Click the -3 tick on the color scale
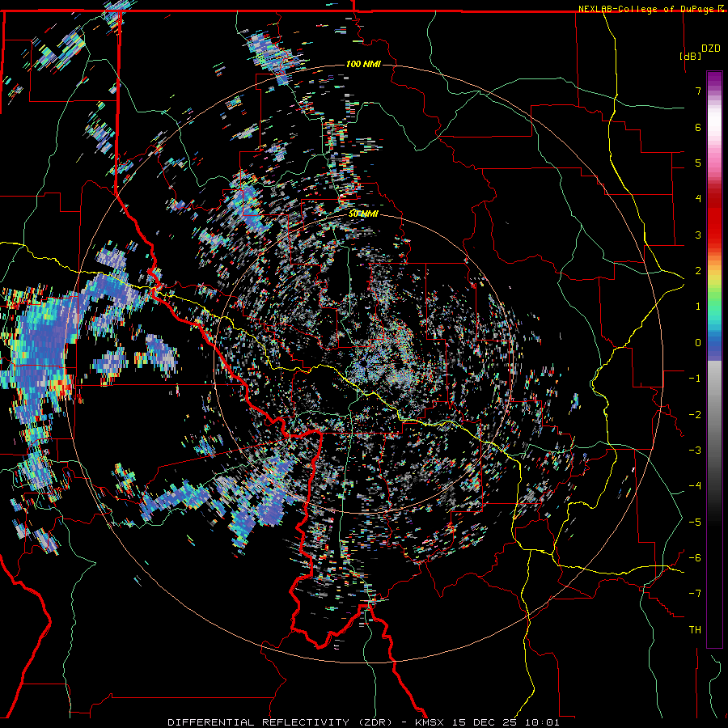 [x=695, y=451]
